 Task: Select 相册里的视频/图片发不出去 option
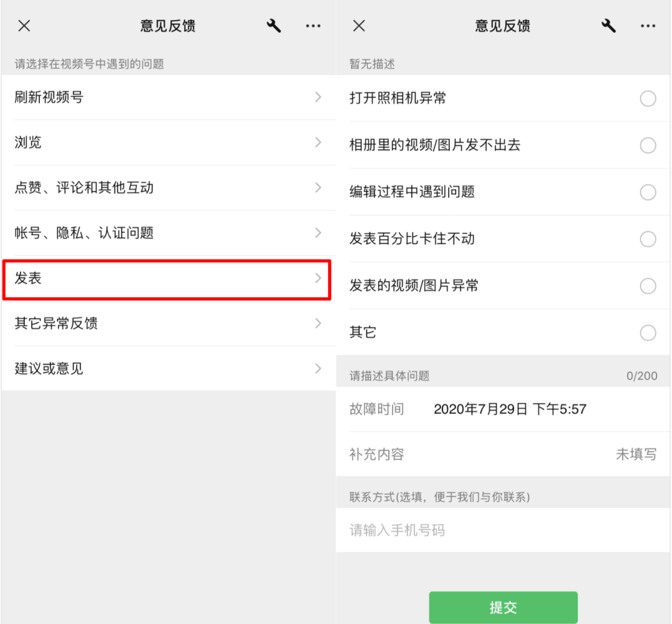point(648,146)
